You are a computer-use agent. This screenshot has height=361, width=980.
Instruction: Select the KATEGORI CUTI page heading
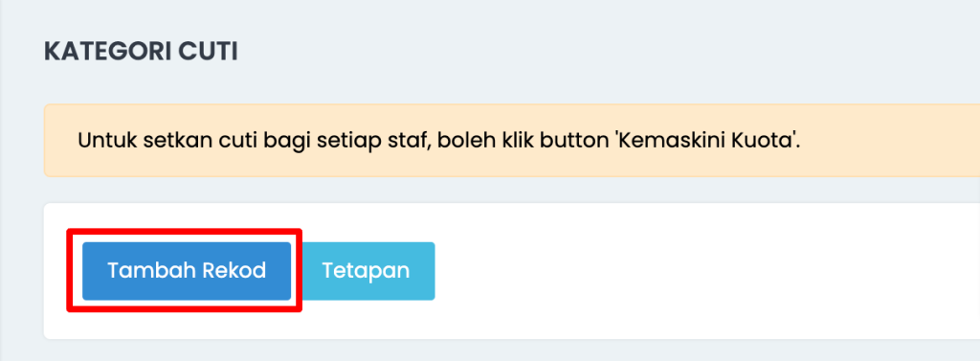click(141, 52)
